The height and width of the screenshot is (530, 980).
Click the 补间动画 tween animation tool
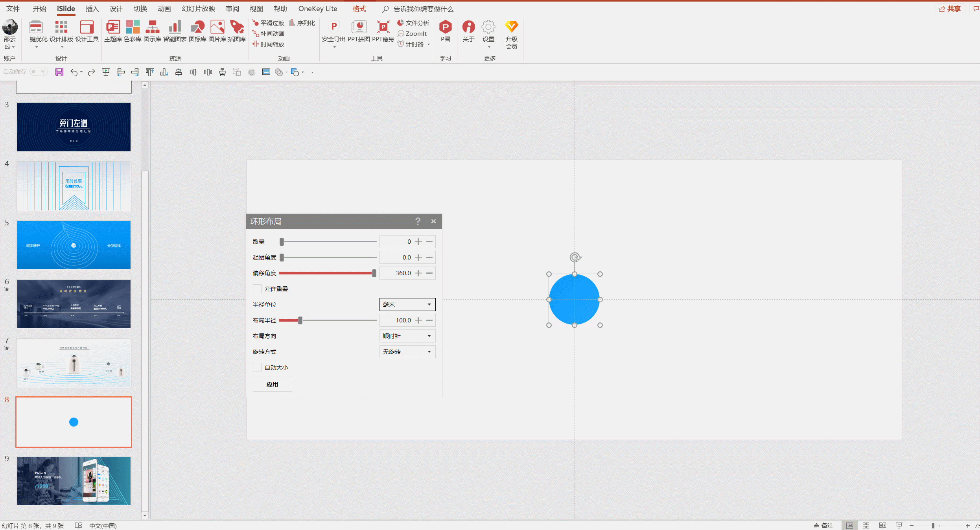pyautogui.click(x=268, y=33)
